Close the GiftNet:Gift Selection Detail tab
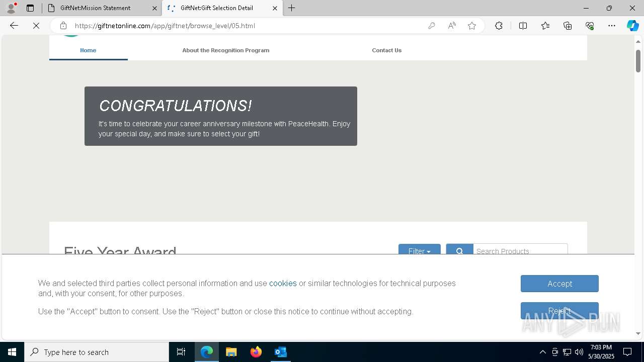 click(275, 8)
